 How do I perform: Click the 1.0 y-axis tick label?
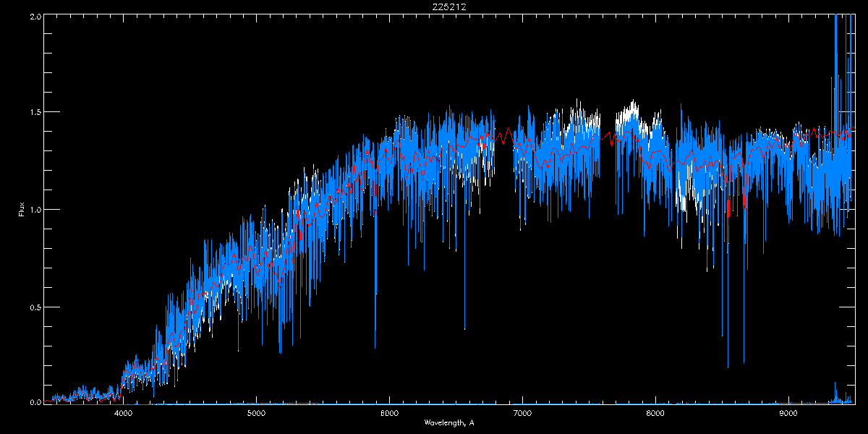(33, 210)
